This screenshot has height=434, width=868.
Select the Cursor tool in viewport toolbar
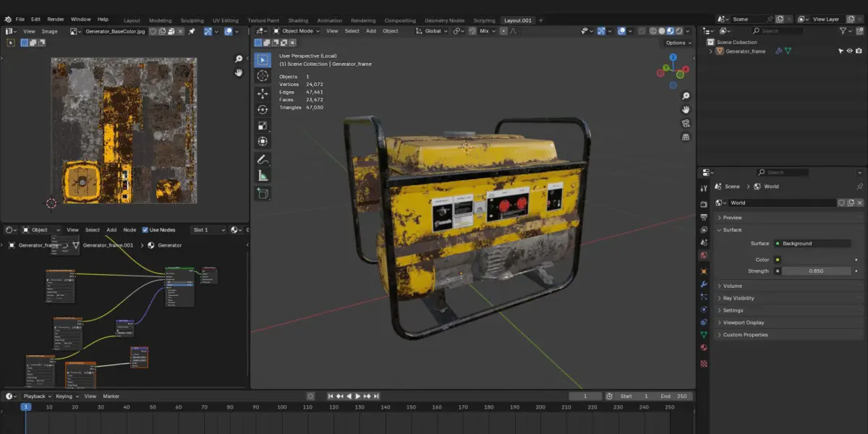(x=263, y=76)
